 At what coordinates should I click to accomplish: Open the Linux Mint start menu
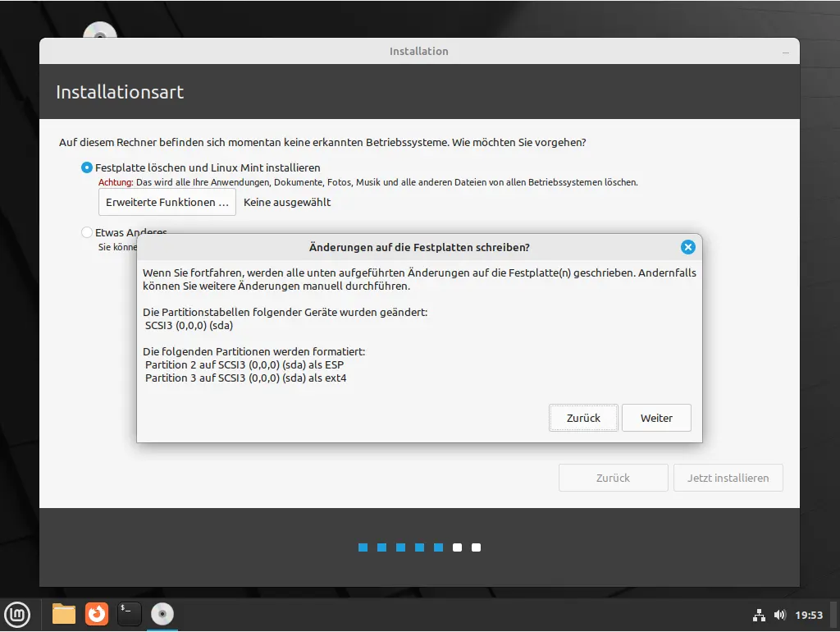tap(18, 614)
